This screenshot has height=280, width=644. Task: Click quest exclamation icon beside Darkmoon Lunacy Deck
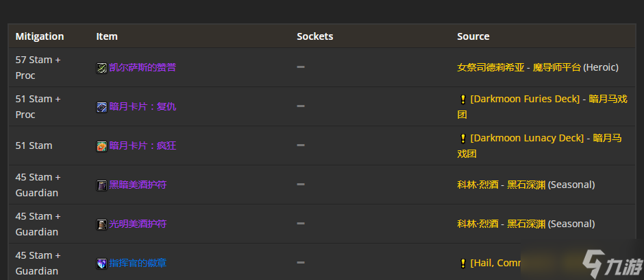463,138
